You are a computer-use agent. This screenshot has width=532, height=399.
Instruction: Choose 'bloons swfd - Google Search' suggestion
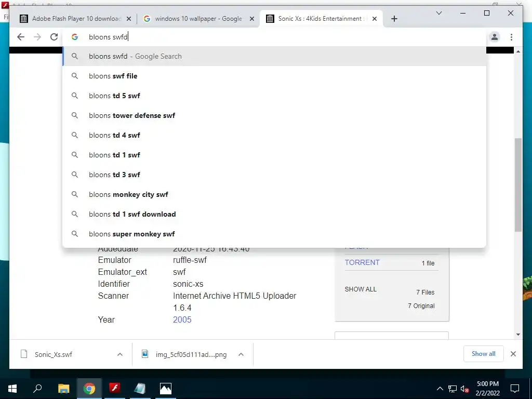[274, 56]
